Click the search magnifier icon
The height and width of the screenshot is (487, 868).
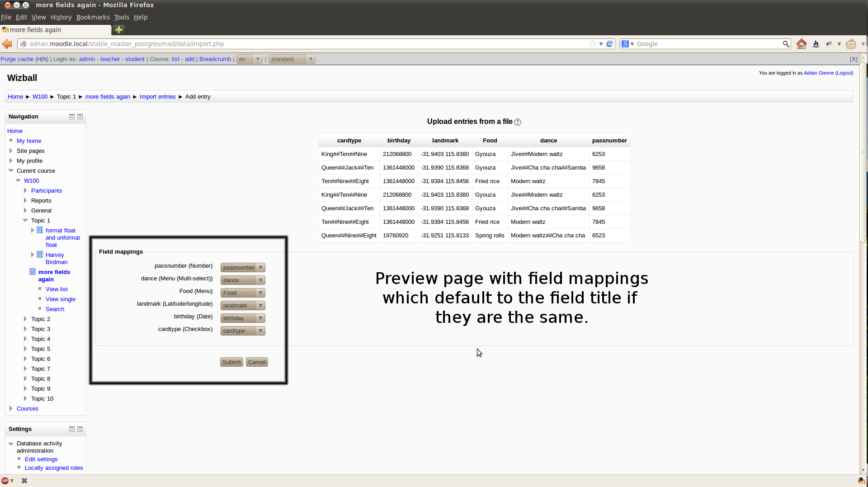tap(786, 44)
